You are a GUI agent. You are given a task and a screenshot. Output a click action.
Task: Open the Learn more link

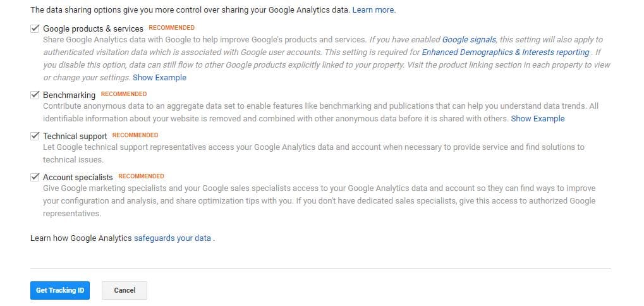(x=374, y=10)
